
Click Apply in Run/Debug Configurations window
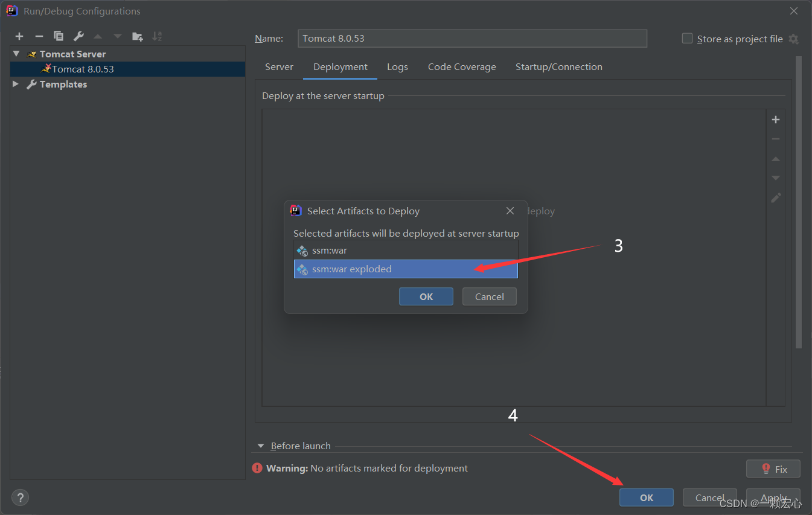click(x=773, y=497)
